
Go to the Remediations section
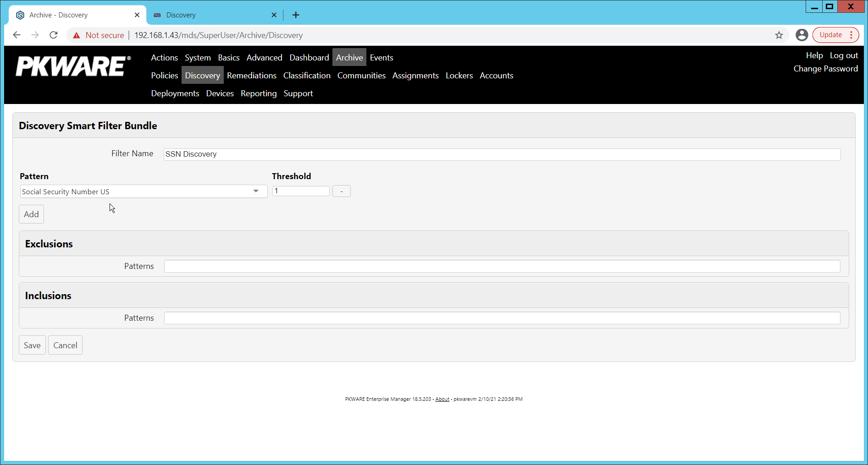(x=251, y=76)
